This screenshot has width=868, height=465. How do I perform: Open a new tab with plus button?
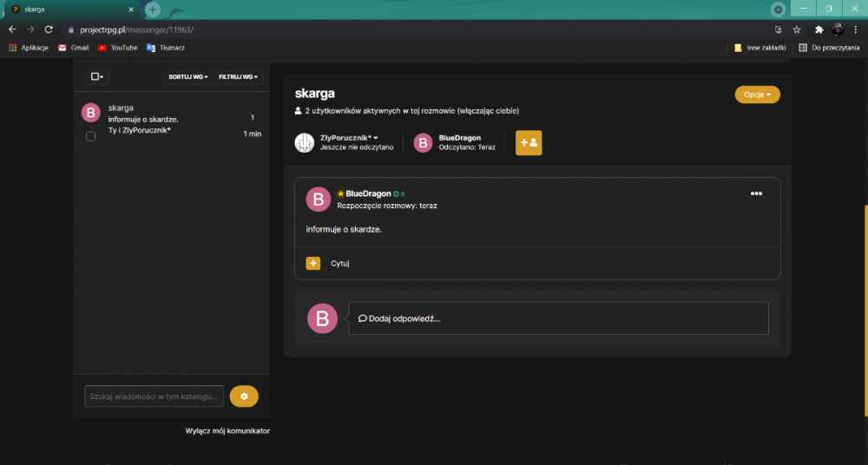[153, 10]
